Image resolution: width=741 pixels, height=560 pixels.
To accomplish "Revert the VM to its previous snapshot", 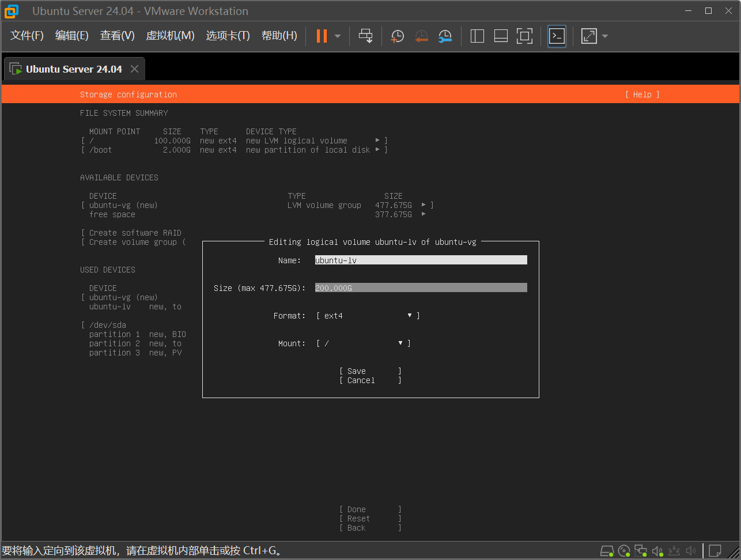I will click(421, 36).
